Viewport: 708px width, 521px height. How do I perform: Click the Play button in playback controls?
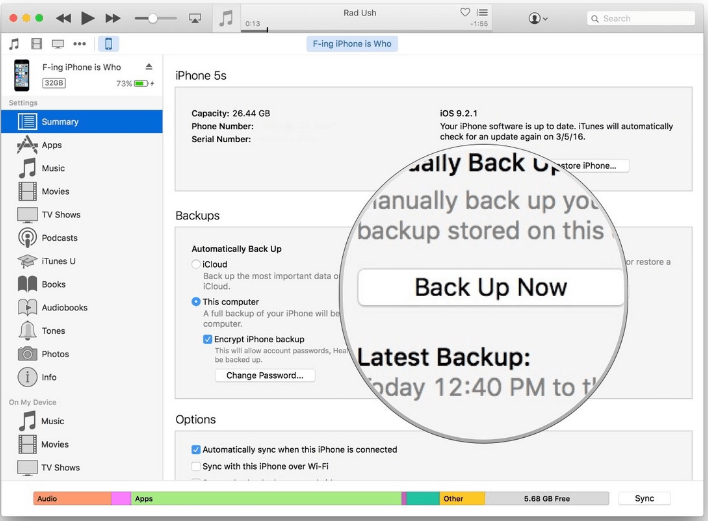tap(88, 18)
